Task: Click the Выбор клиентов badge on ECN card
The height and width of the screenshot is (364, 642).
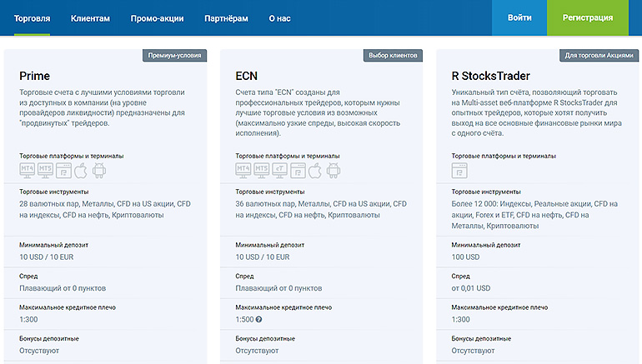Action: pos(393,55)
